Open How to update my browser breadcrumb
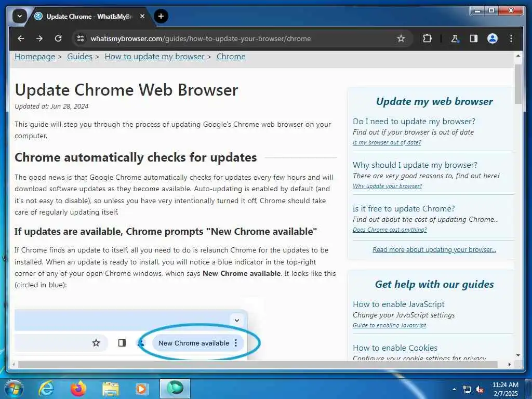Viewport: 532px width, 399px height. click(x=154, y=56)
